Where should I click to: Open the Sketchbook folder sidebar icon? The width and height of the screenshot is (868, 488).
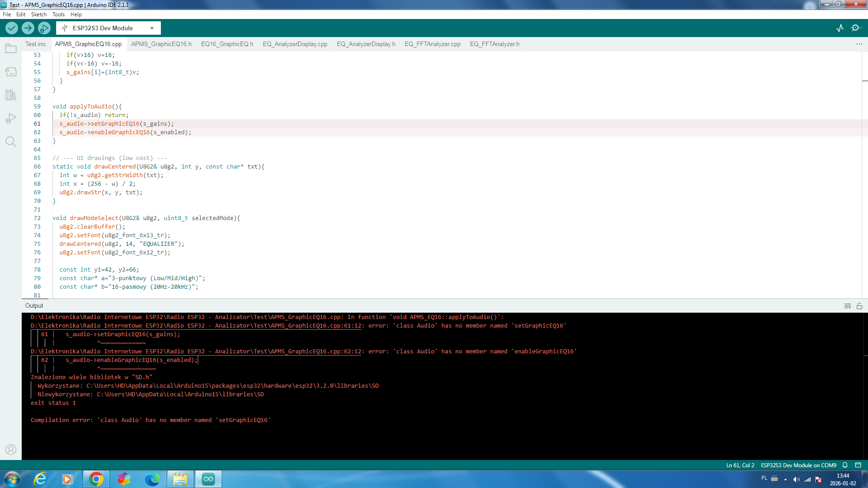pyautogui.click(x=11, y=48)
